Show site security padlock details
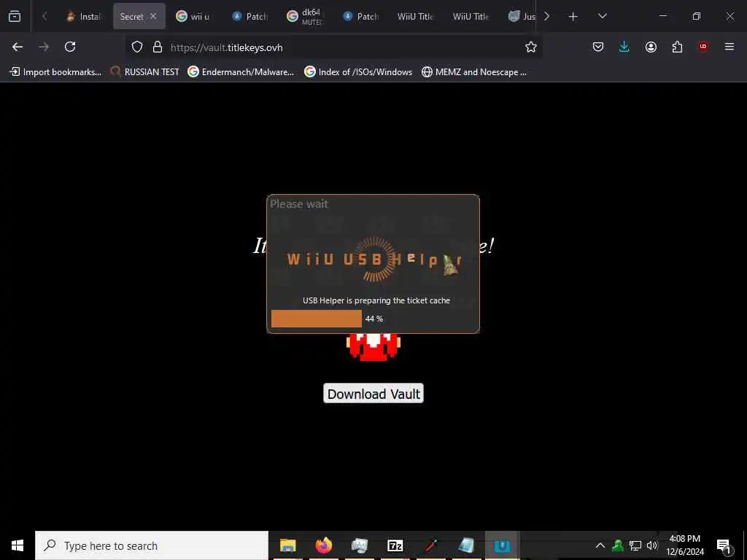 [x=158, y=47]
